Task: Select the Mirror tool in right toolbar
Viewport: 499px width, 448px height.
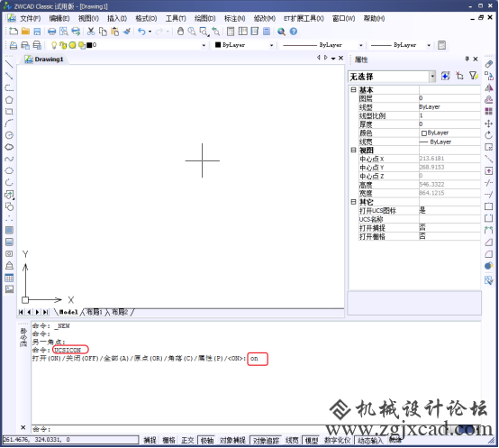Action: click(488, 87)
